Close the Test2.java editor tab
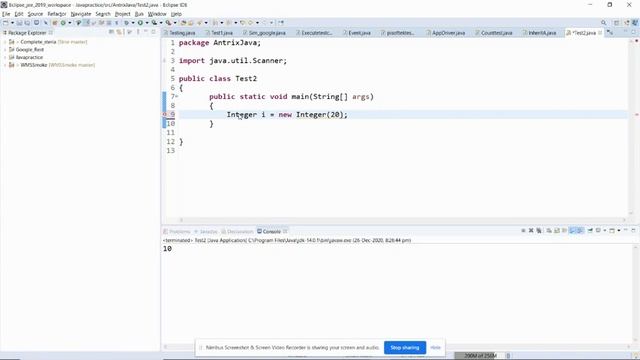 point(600,33)
